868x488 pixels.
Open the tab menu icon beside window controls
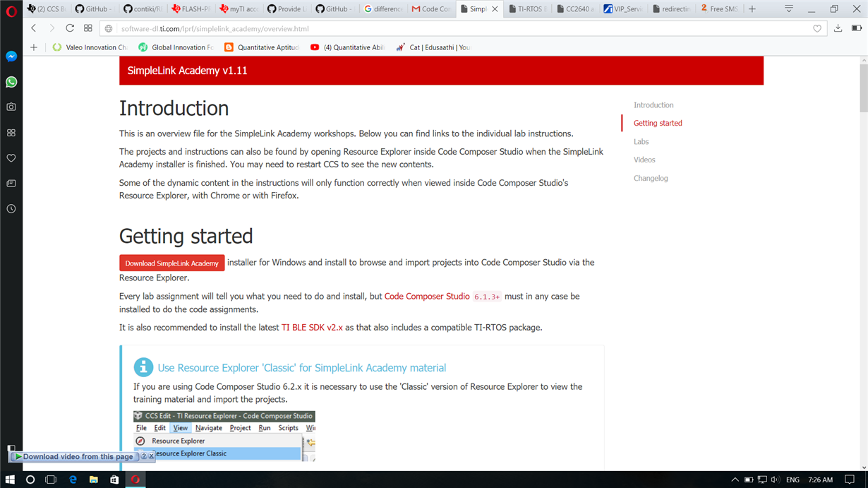(x=789, y=9)
